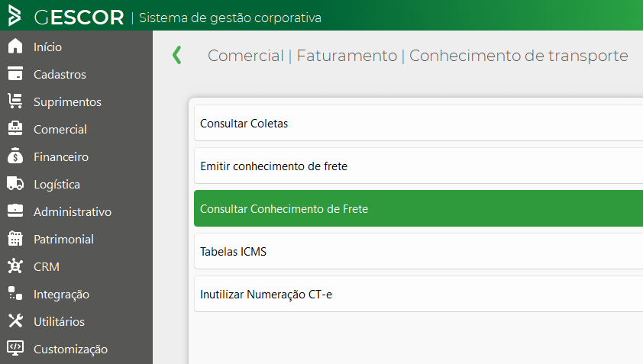Open Consultar Coletas option
This screenshot has height=364, width=643.
[x=418, y=123]
